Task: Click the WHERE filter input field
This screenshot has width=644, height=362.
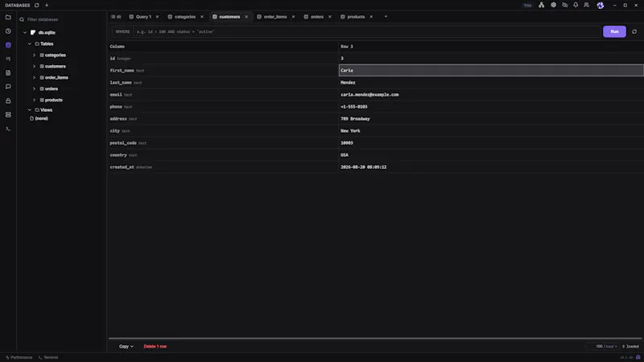Action: (366, 31)
